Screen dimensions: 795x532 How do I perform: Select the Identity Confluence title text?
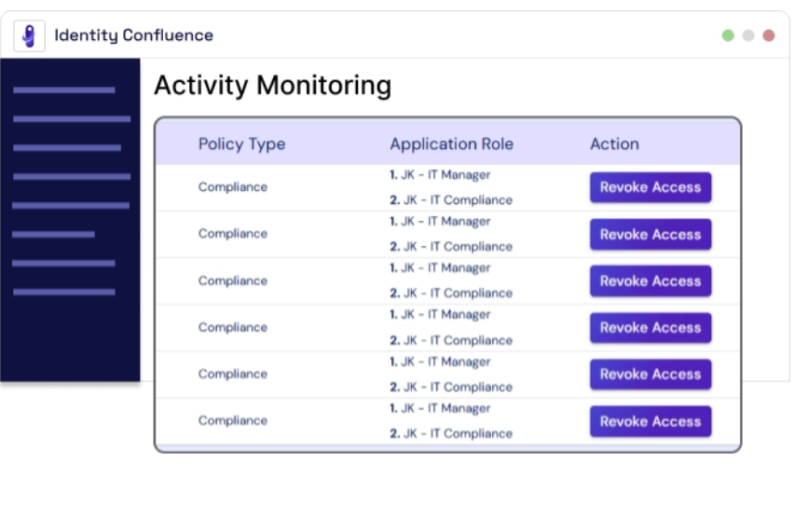(x=133, y=36)
